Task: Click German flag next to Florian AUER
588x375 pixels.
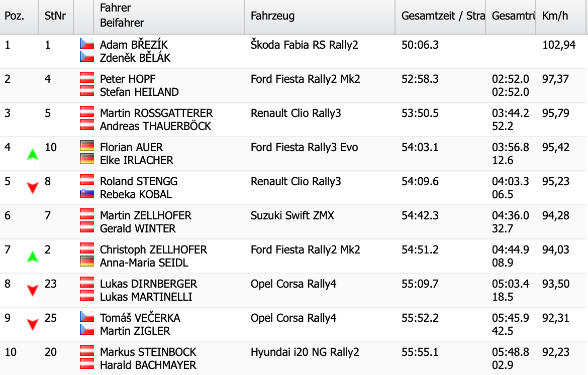Action: click(x=87, y=146)
